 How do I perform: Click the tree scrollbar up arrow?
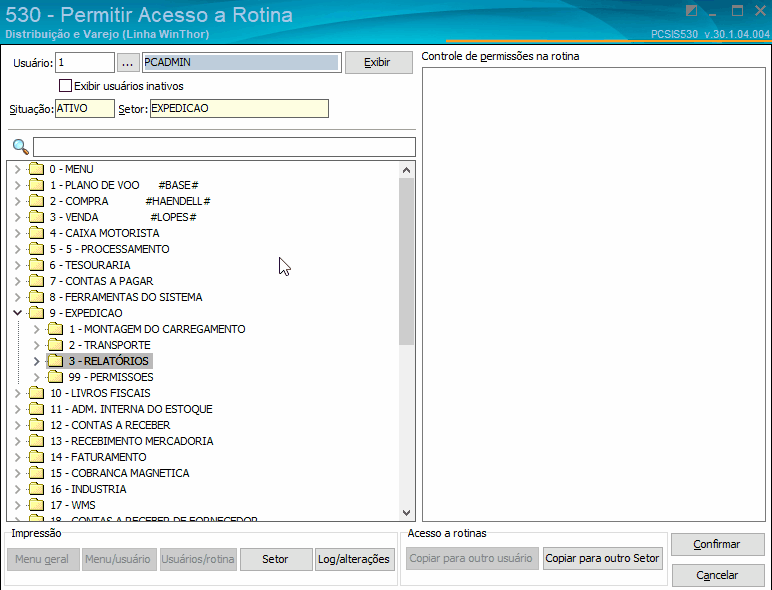406,170
